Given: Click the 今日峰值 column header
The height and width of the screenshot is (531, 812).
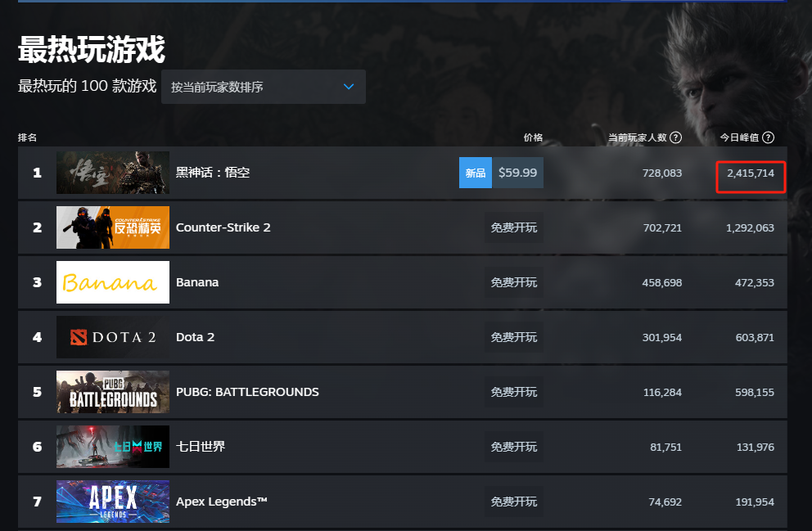Looking at the screenshot, I should tap(739, 137).
